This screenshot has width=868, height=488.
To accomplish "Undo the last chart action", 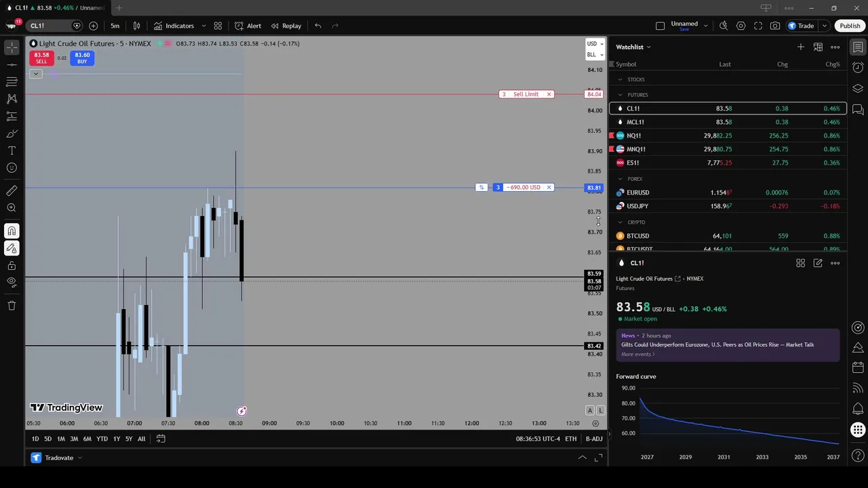I will click(318, 26).
